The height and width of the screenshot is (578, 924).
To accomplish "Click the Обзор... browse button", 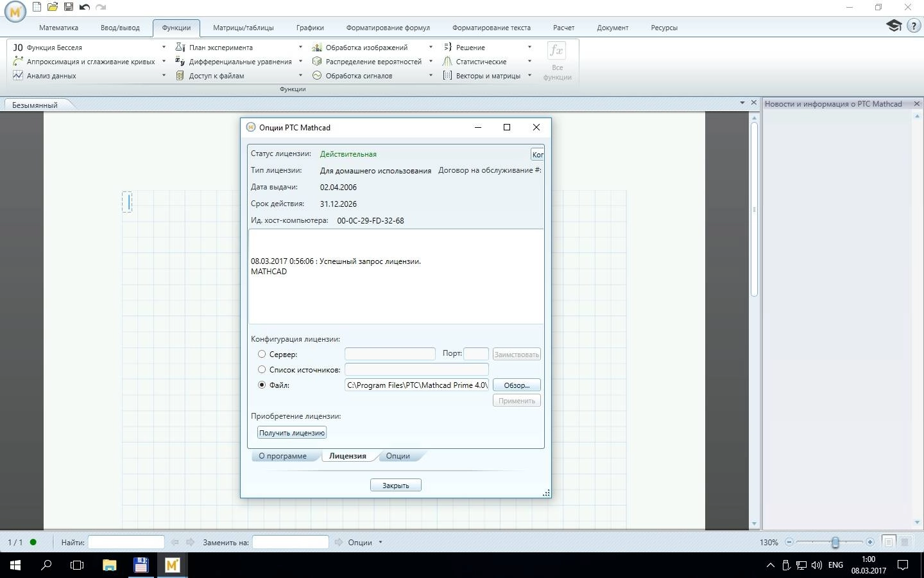I will pos(517,385).
